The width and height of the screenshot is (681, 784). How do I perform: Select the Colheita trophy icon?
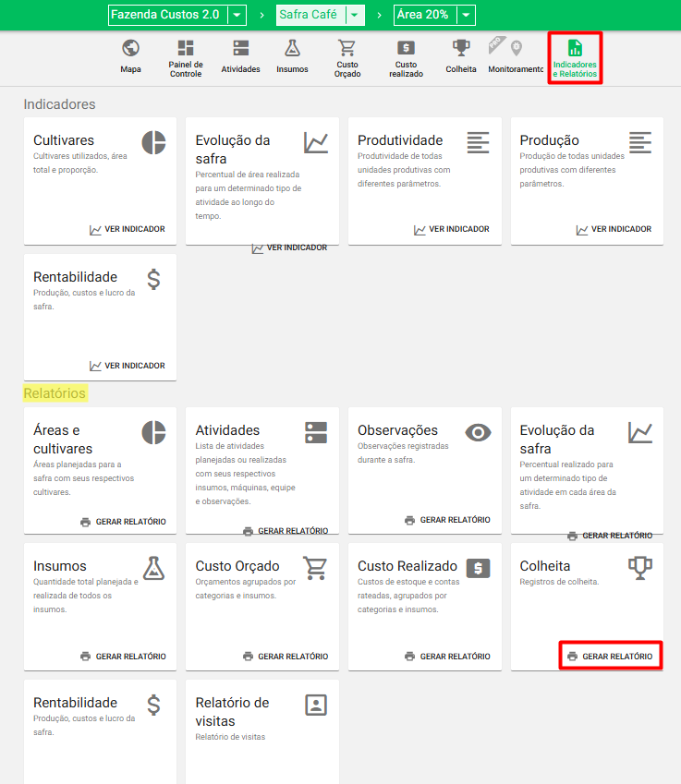coord(461,48)
